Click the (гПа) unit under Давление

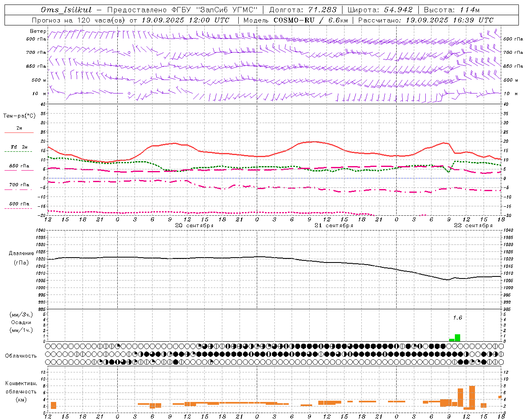tap(21, 263)
